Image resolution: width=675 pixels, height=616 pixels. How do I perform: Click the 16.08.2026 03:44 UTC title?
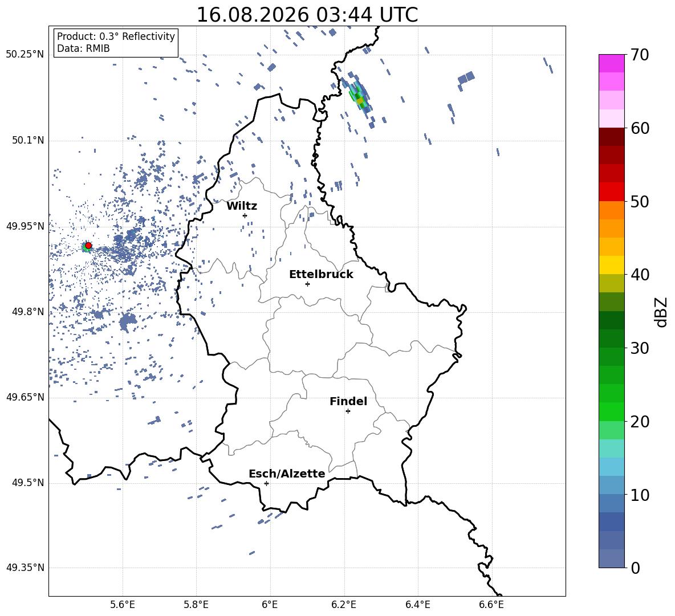click(x=307, y=15)
